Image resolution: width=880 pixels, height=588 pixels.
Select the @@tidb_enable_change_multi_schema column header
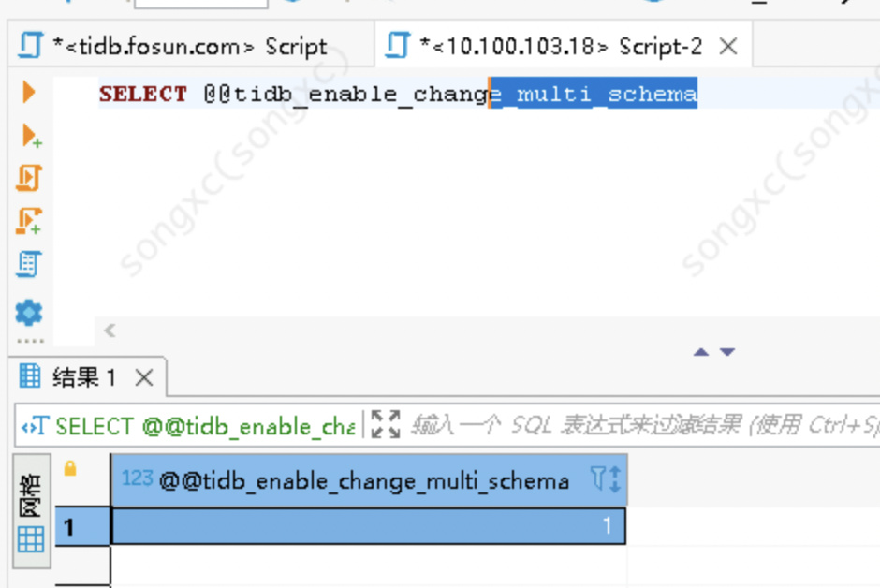point(369,480)
